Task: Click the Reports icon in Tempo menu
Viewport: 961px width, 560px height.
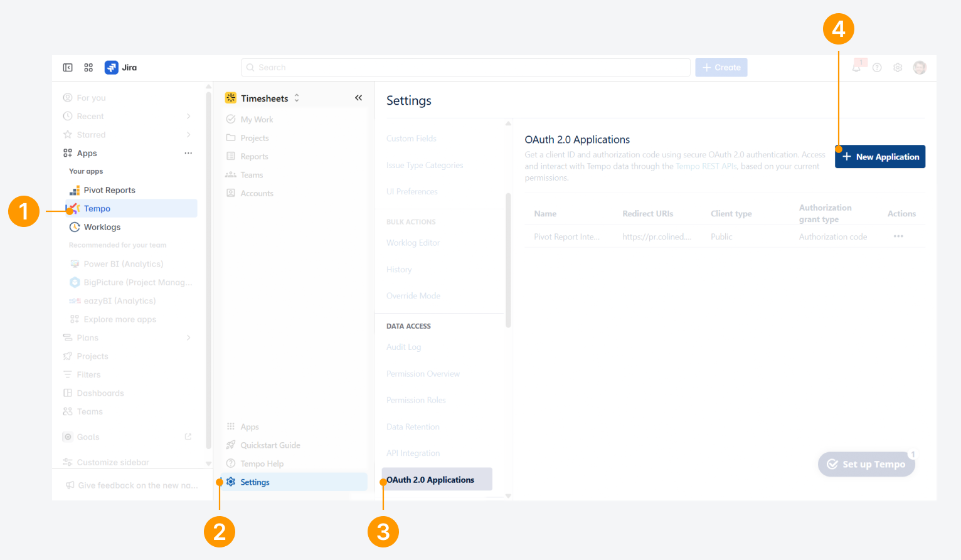Action: click(231, 156)
